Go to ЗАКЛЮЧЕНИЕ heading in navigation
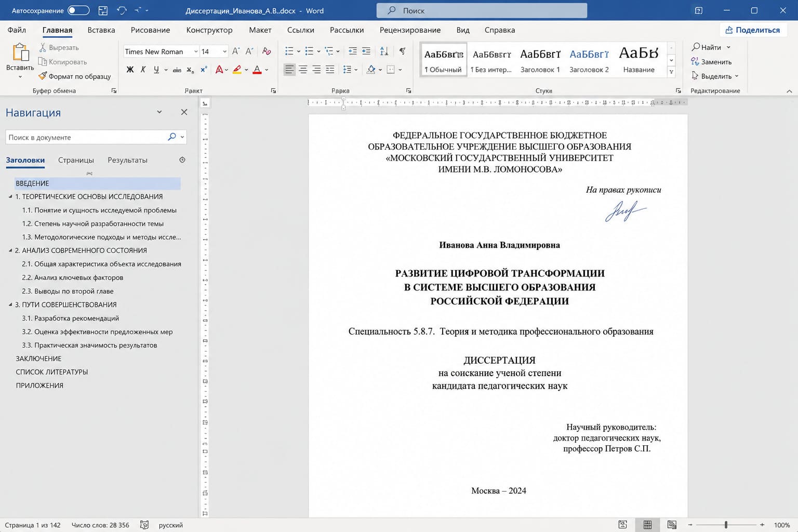This screenshot has width=798, height=532. [x=38, y=358]
